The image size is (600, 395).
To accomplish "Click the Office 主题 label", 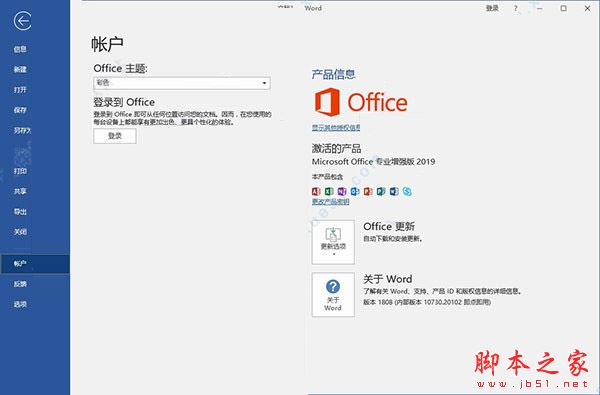I will click(x=120, y=69).
